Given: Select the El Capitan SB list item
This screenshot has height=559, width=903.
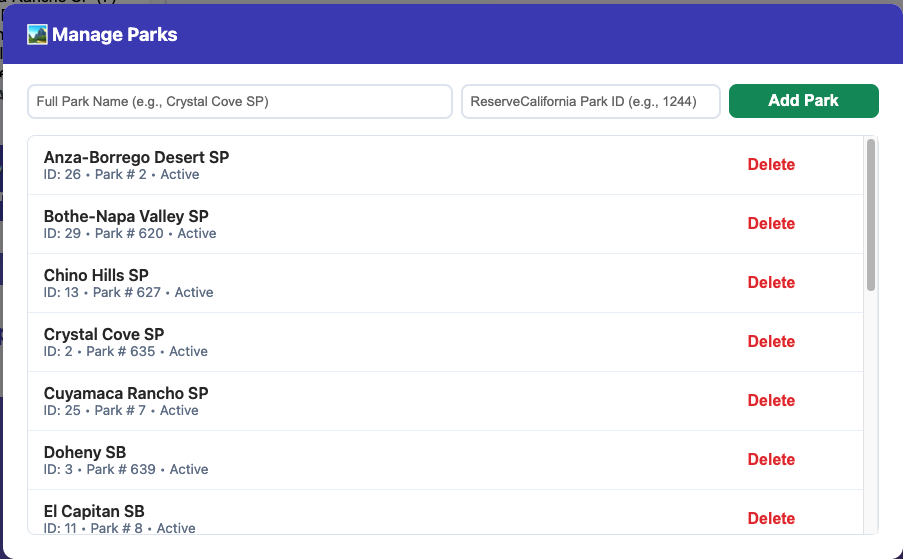Looking at the screenshot, I should tap(94, 512).
